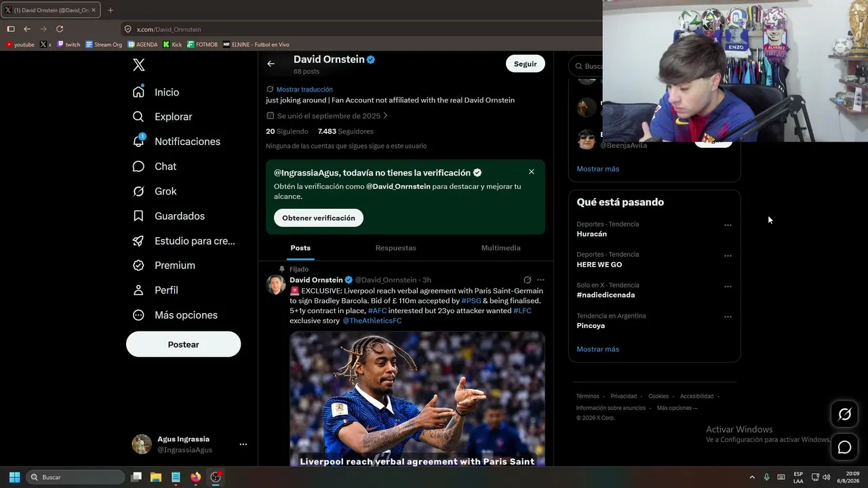Click the Postear button

[x=183, y=344]
